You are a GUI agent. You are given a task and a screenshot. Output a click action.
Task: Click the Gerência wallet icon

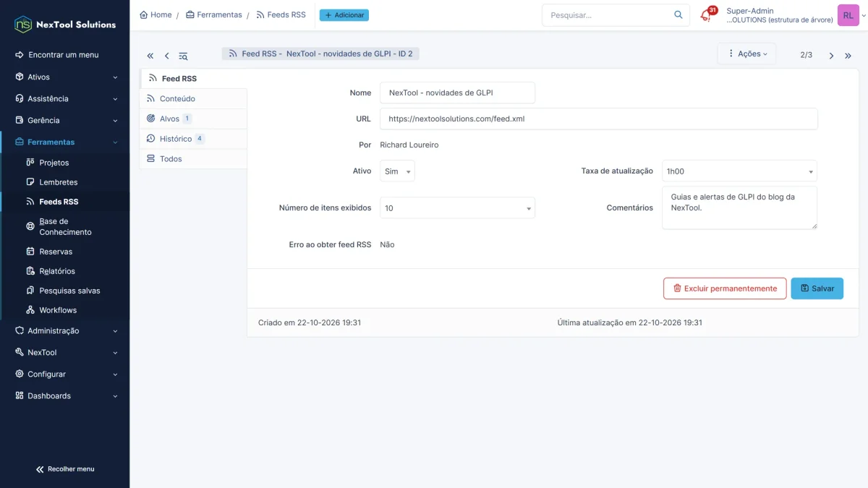click(x=20, y=120)
